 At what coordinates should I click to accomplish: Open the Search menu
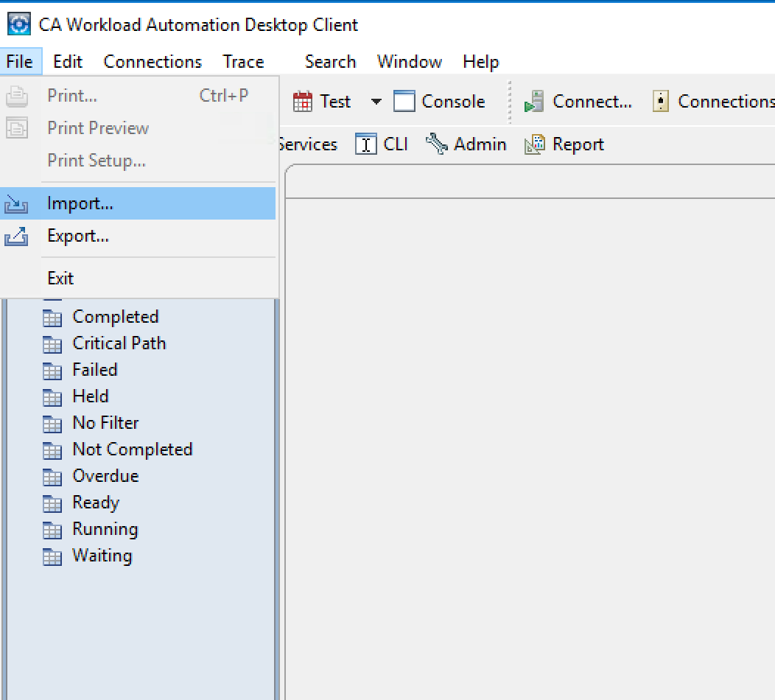(330, 62)
